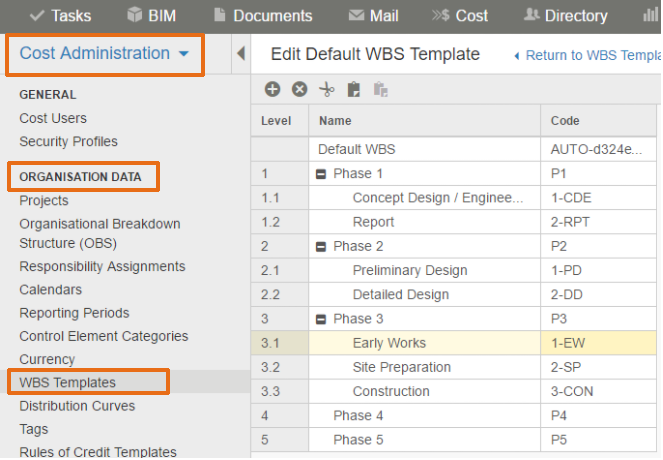This screenshot has height=460, width=663.
Task: Click Return to WBS Templates link
Action: 587,55
